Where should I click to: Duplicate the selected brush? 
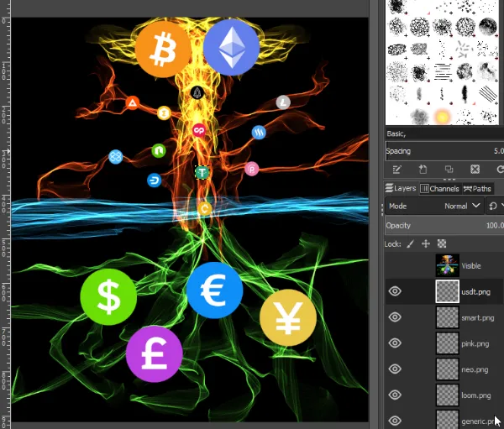[449, 169]
